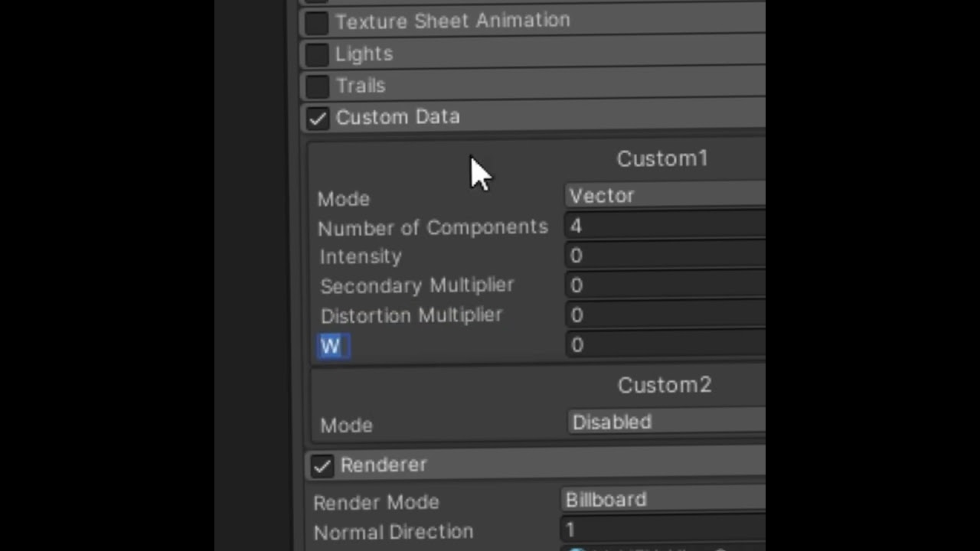Uncheck the Renderer module checkbox

coord(322,466)
